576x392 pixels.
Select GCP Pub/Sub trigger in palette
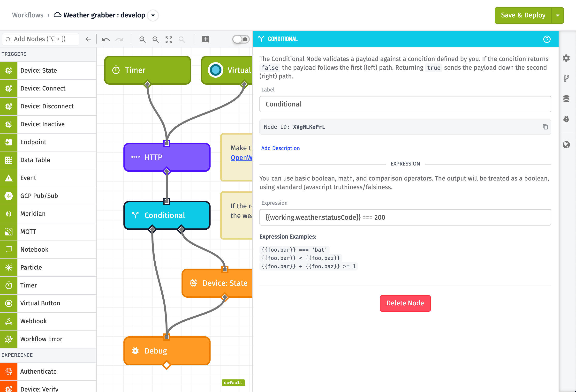[48, 196]
